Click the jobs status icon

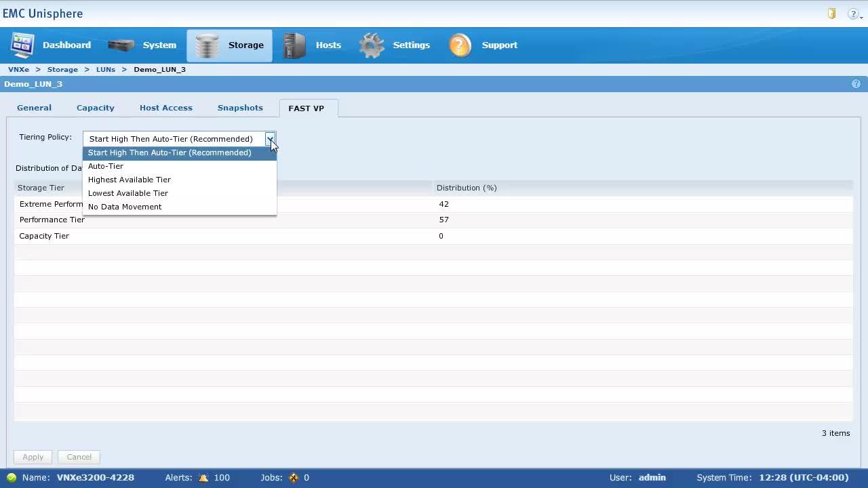pos(294,478)
